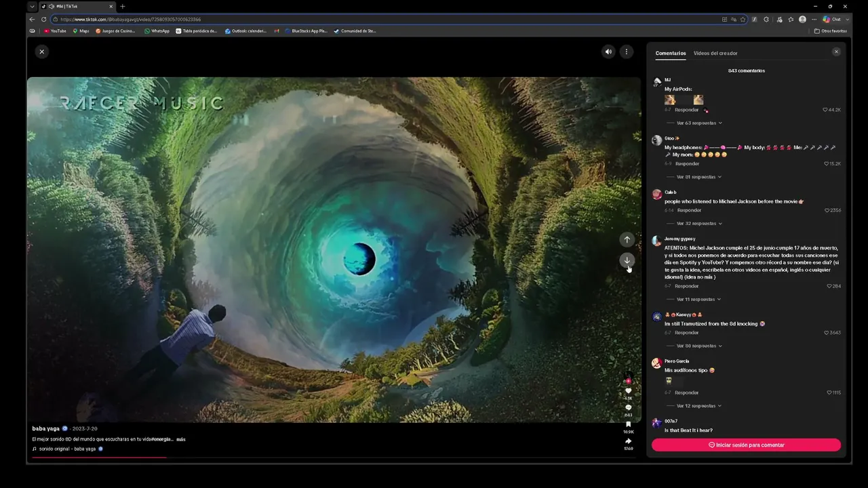Open the YouTube bookmark
Viewport: 868px width, 488px height.
tap(56, 30)
